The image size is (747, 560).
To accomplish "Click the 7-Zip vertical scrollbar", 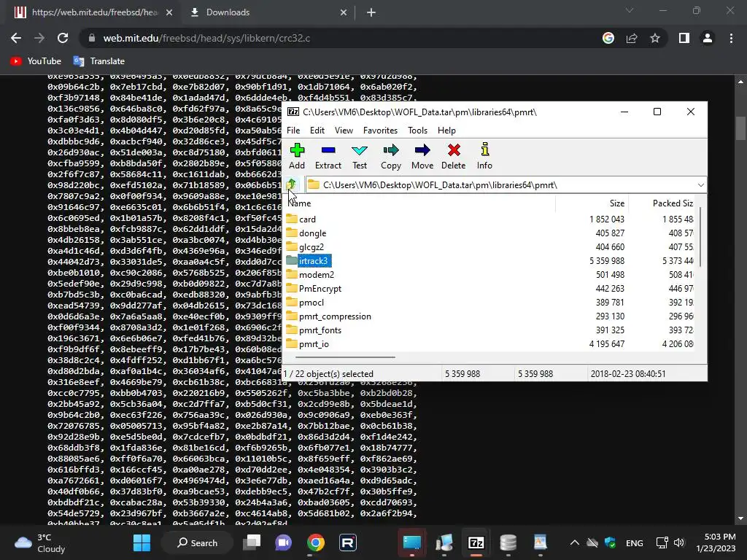I will point(701,237).
